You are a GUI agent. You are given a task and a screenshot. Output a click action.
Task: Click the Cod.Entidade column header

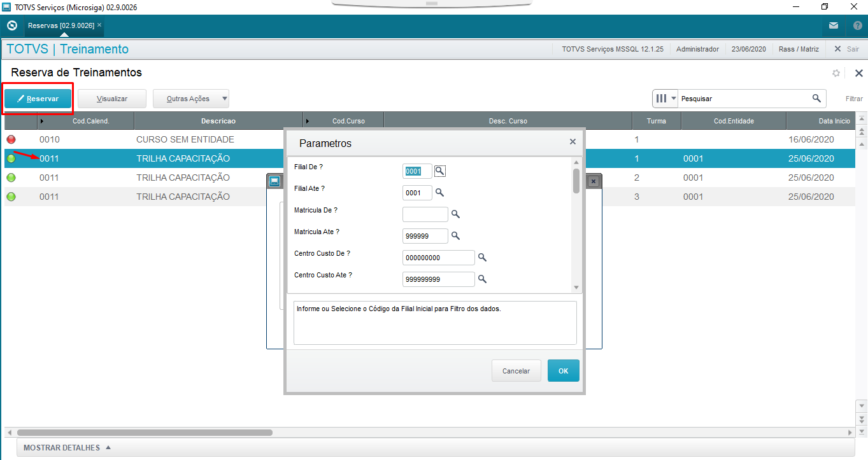[x=734, y=121]
